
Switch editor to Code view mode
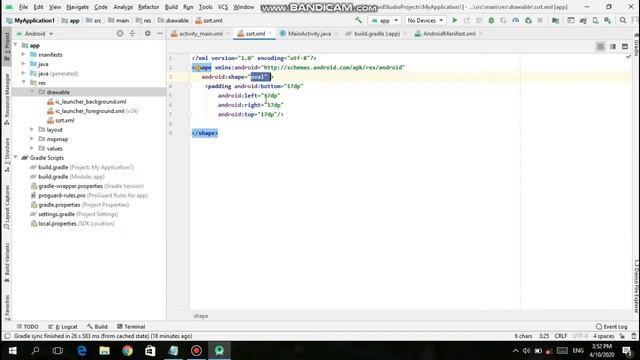click(600, 47)
